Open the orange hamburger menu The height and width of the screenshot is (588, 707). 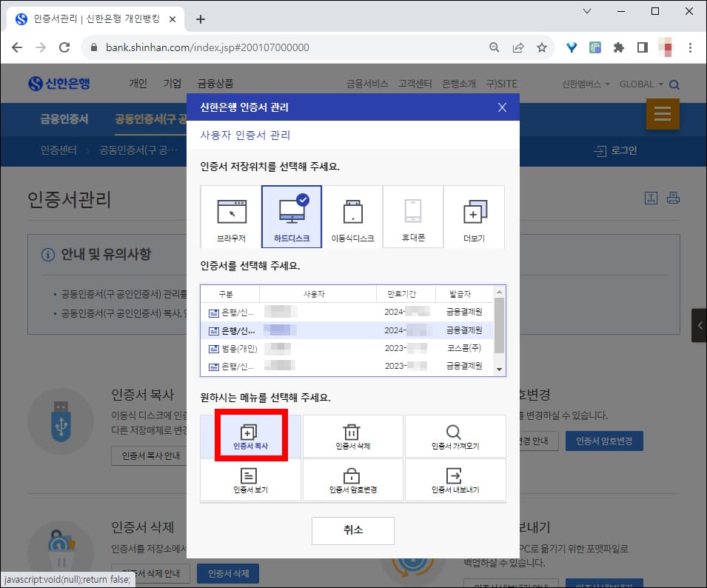tap(663, 115)
